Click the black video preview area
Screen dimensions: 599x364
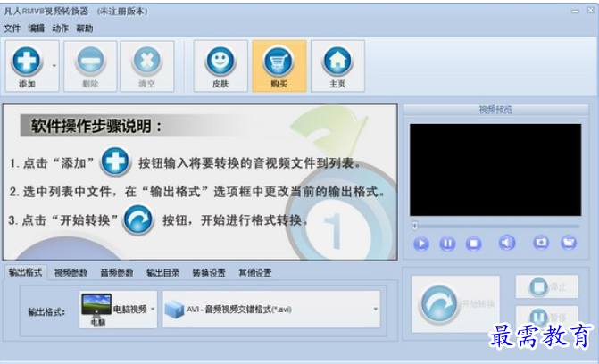495,170
